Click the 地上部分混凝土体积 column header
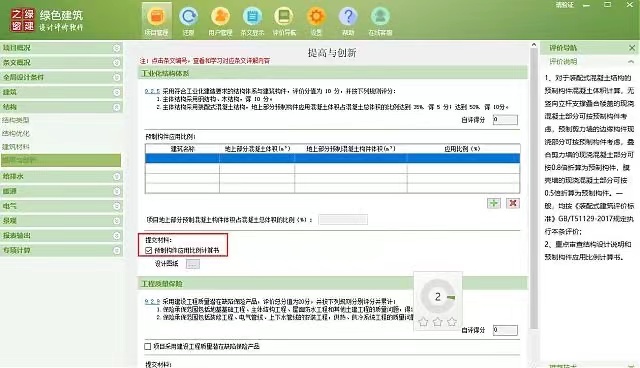640x368 pixels. (x=257, y=149)
